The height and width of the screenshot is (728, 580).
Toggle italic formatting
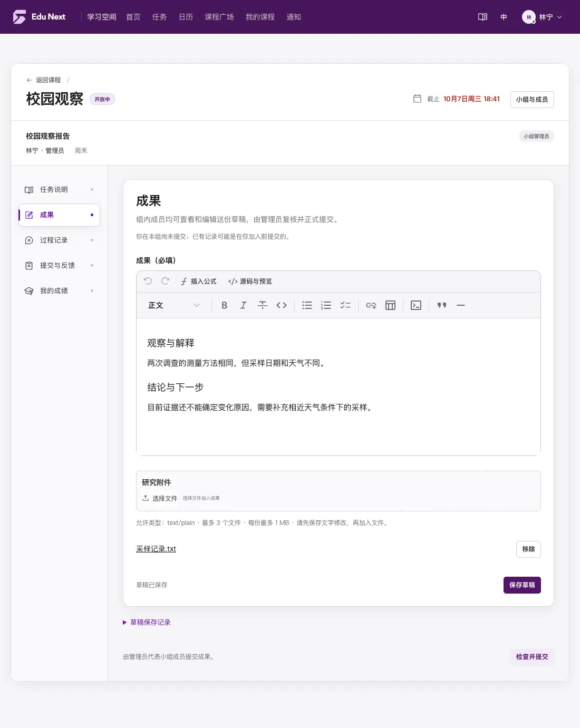[x=243, y=305]
